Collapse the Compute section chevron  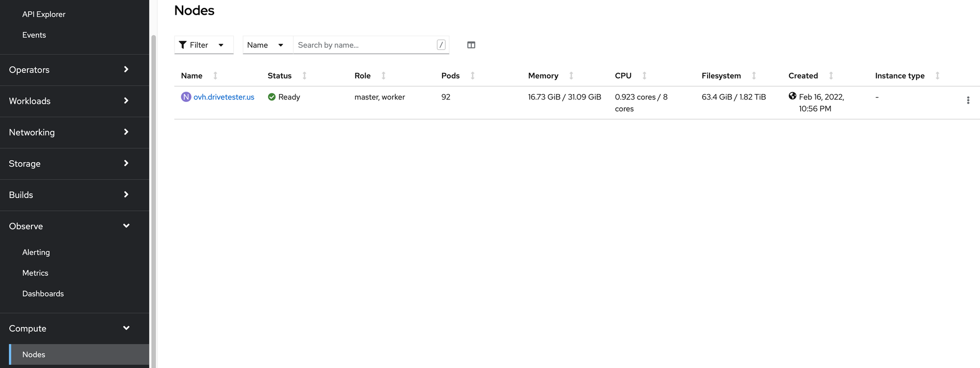tap(126, 328)
